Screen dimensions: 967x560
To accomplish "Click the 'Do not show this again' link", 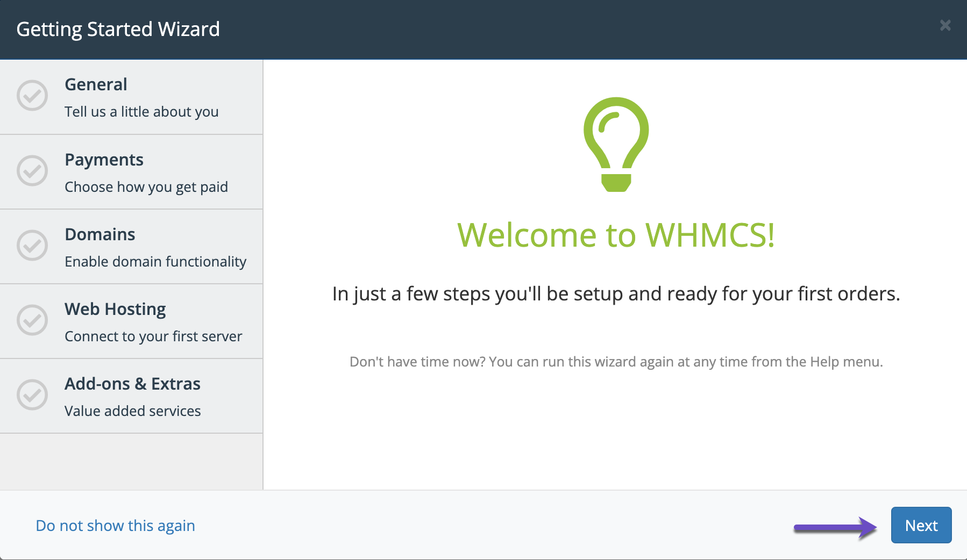I will pyautogui.click(x=115, y=526).
